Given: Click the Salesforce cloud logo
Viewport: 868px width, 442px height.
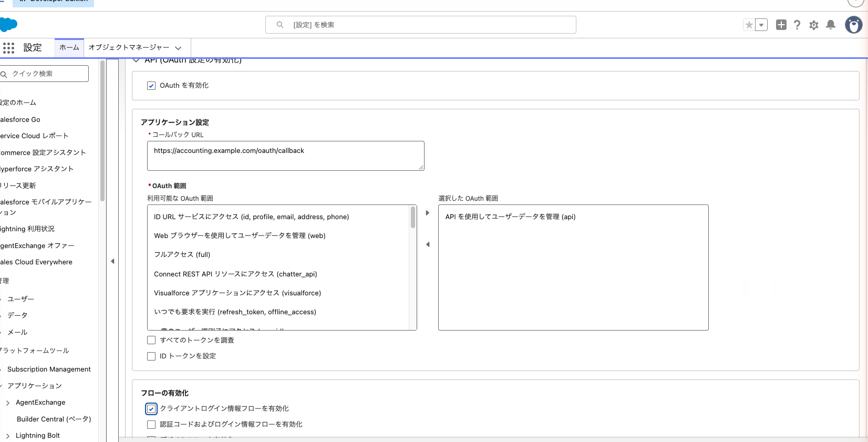Looking at the screenshot, I should pos(8,25).
